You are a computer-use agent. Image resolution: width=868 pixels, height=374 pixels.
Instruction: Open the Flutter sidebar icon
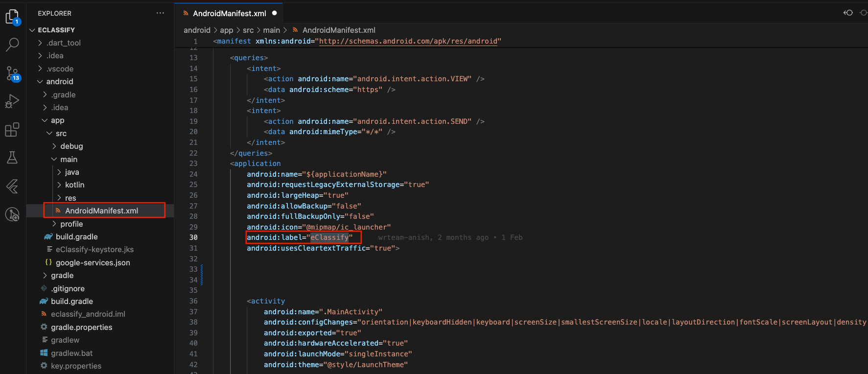point(12,186)
